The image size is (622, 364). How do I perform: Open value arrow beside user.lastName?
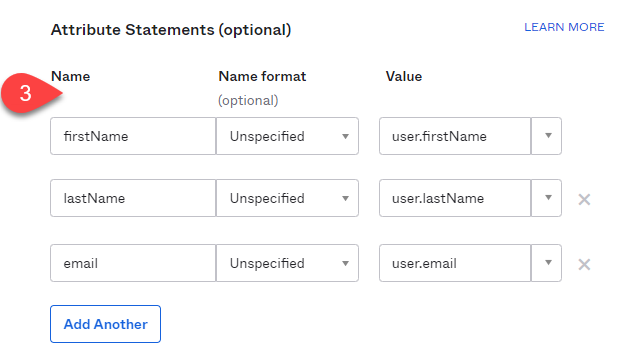(x=547, y=198)
